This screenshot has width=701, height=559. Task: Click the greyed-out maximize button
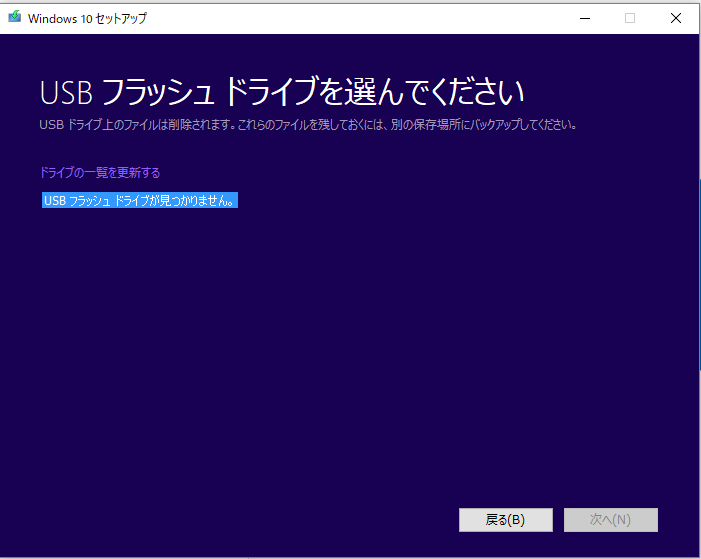[x=629, y=18]
